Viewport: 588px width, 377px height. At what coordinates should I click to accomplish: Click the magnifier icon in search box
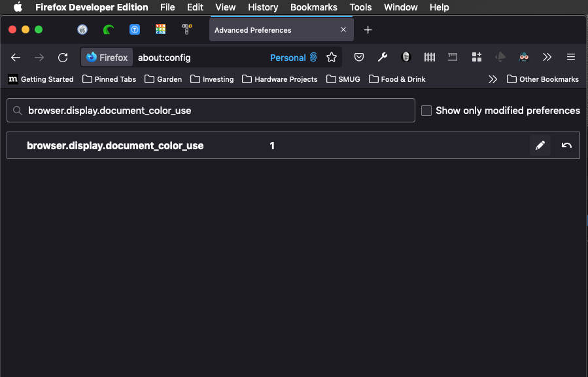pos(17,111)
